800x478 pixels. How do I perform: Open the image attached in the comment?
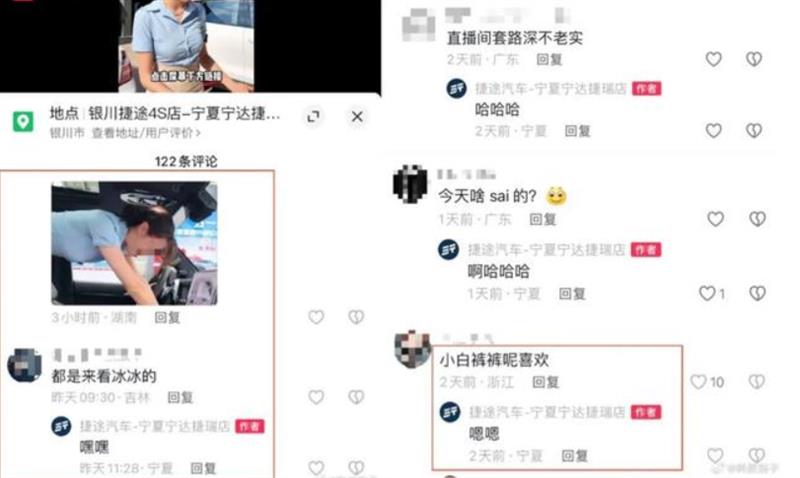134,243
